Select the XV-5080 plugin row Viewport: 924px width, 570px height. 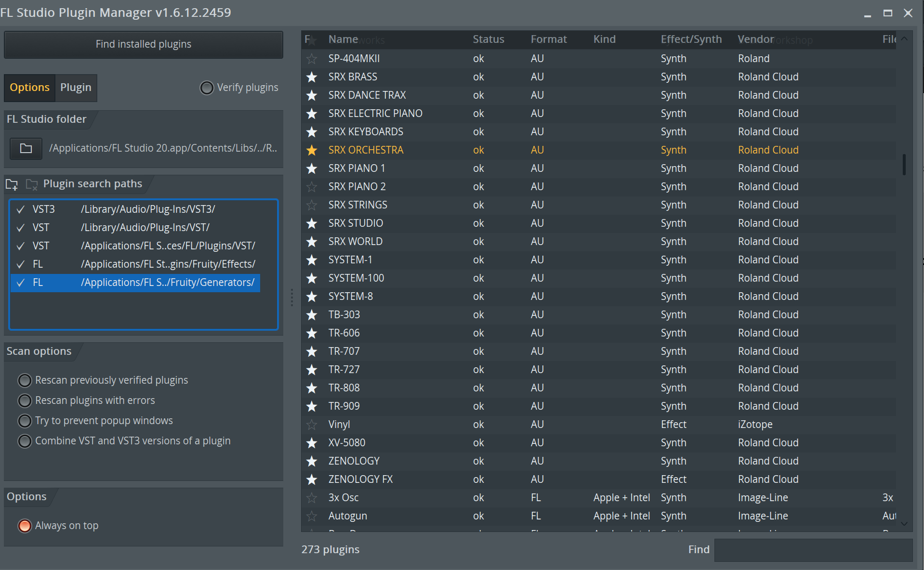pyautogui.click(x=598, y=443)
